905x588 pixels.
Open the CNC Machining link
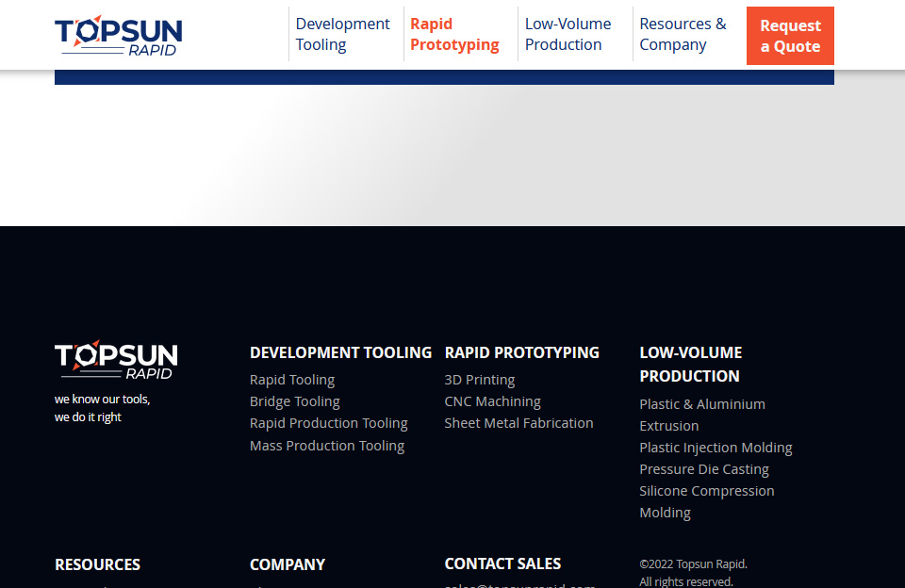pos(492,401)
